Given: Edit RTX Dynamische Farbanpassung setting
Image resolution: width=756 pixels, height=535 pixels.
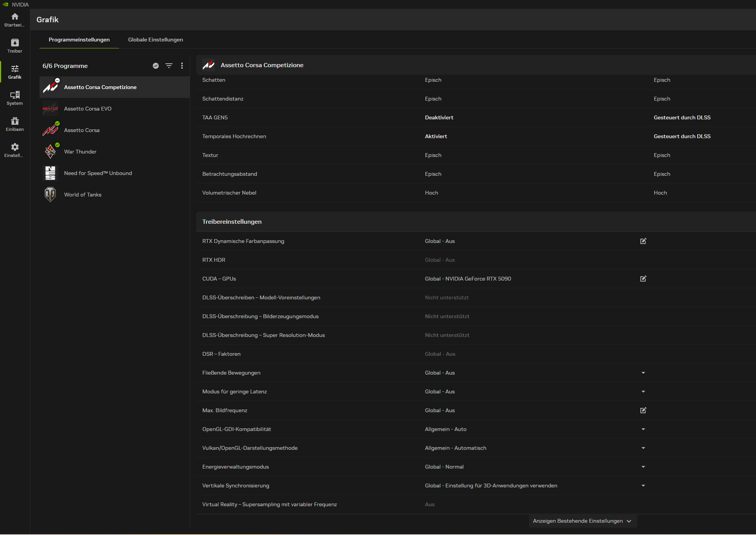Looking at the screenshot, I should [643, 241].
